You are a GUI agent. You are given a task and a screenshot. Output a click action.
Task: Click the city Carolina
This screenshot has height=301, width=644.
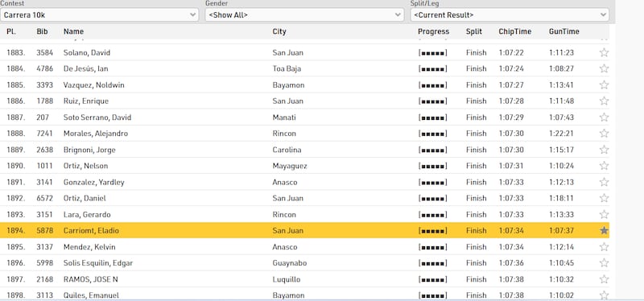click(x=287, y=150)
